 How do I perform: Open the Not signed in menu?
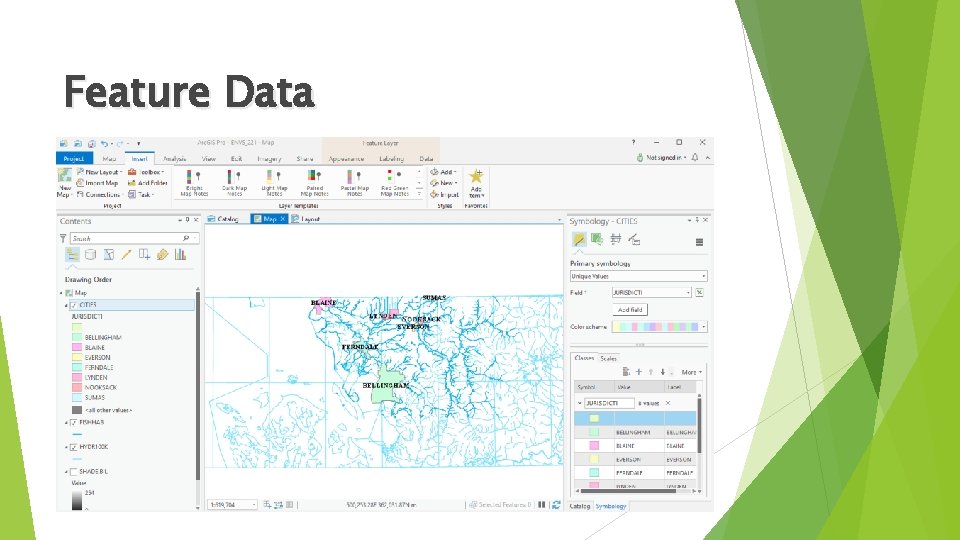click(x=661, y=157)
